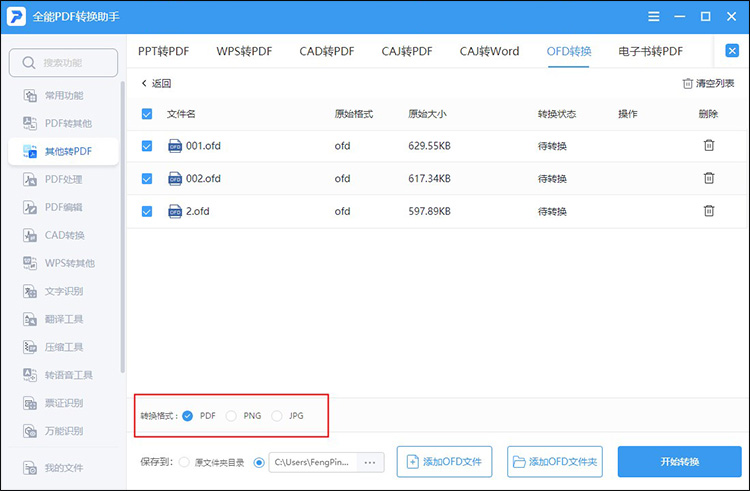This screenshot has height=491, width=750.
Task: Select PNG as conversion format
Action: (232, 415)
